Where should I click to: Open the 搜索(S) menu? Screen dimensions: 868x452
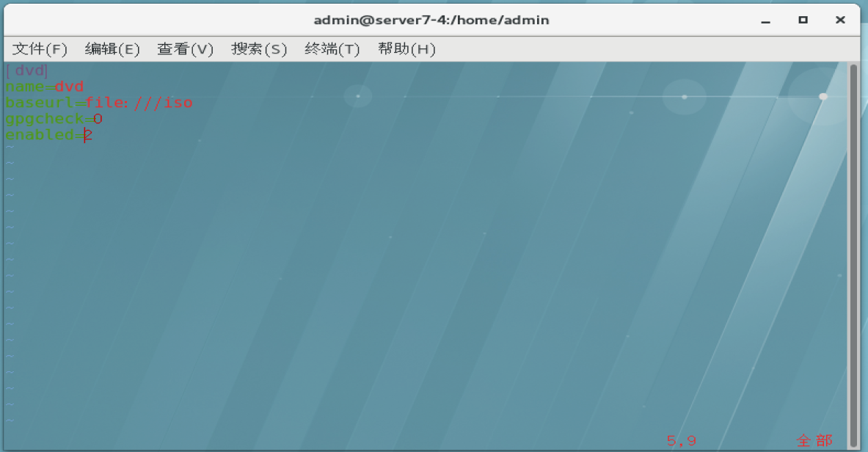tap(258, 49)
